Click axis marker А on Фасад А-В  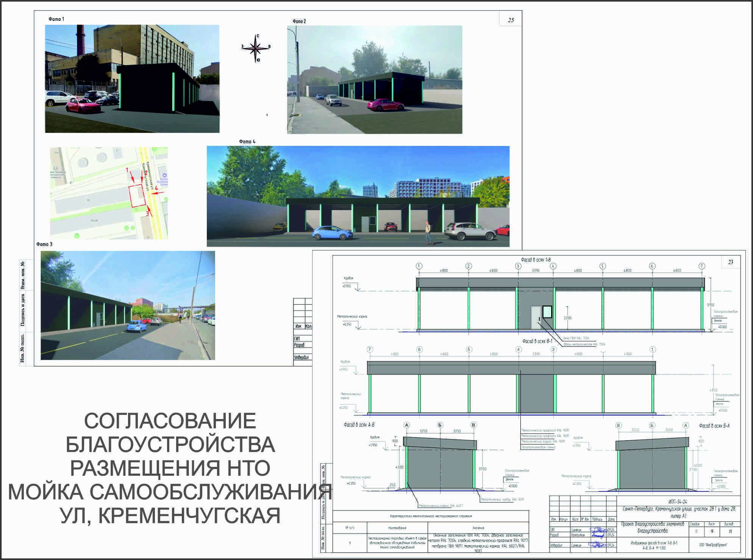coord(407,425)
